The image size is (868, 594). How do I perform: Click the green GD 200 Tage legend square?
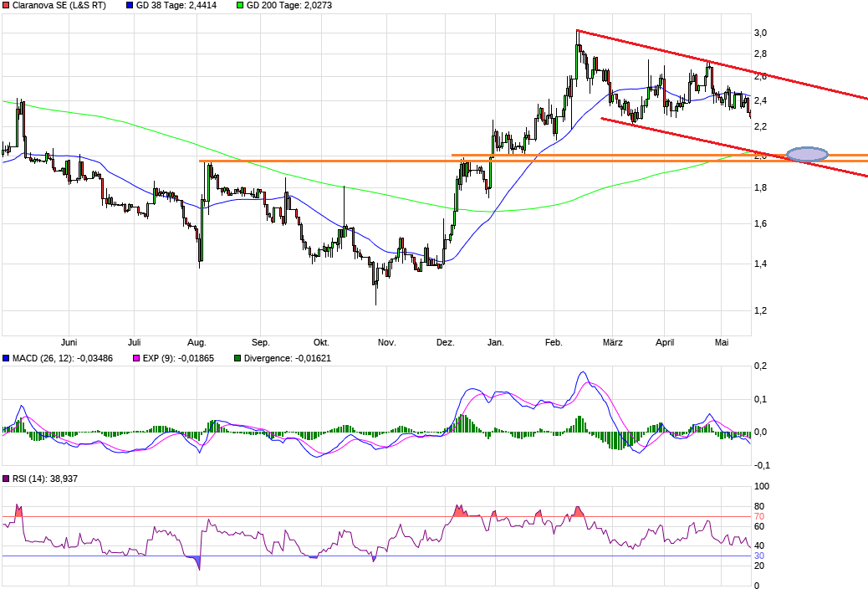pos(239,5)
